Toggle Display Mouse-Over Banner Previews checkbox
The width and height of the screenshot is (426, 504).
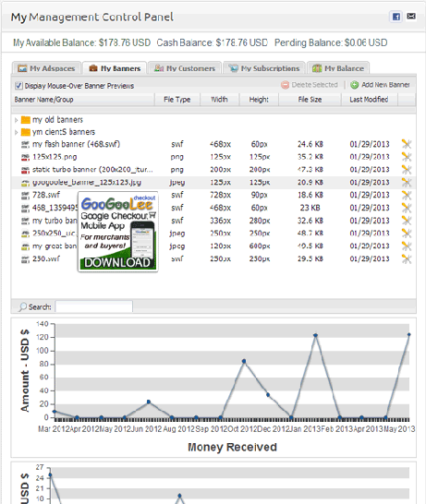(18, 86)
